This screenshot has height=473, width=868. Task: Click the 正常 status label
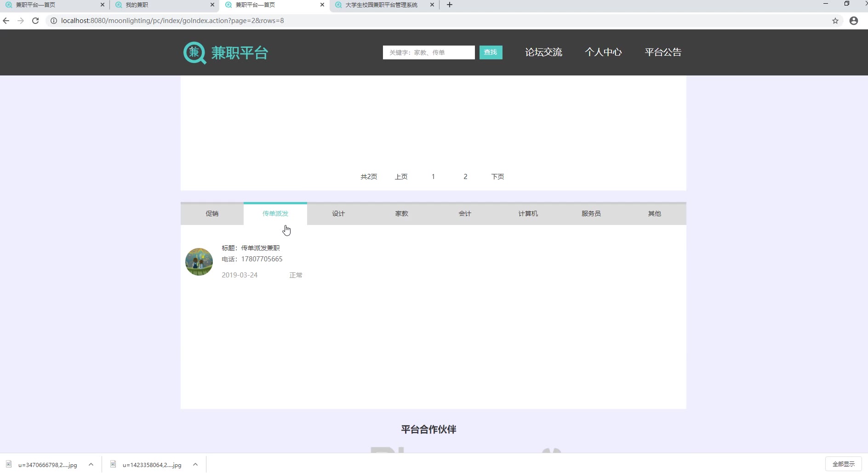(296, 275)
